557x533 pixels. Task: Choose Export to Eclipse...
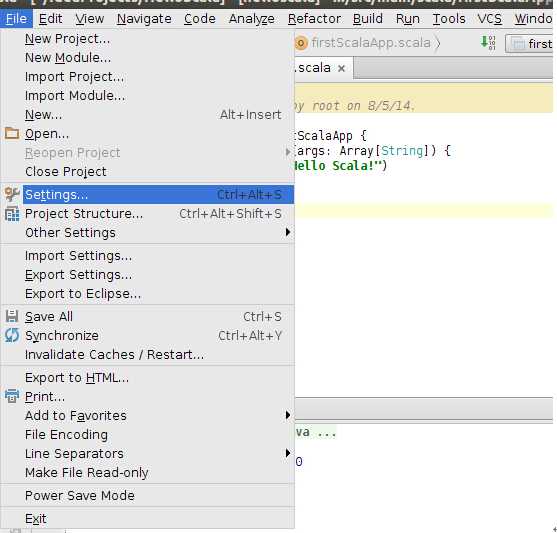tap(147, 294)
